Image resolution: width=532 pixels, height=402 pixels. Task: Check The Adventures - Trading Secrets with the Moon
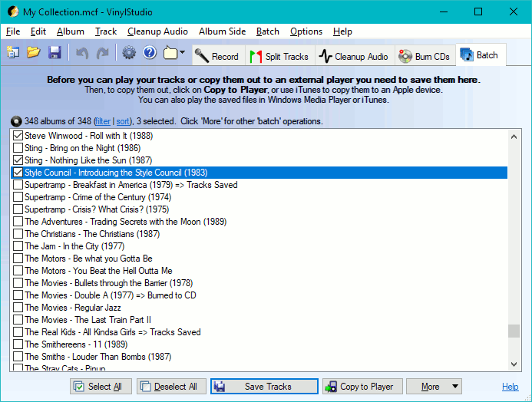18,222
